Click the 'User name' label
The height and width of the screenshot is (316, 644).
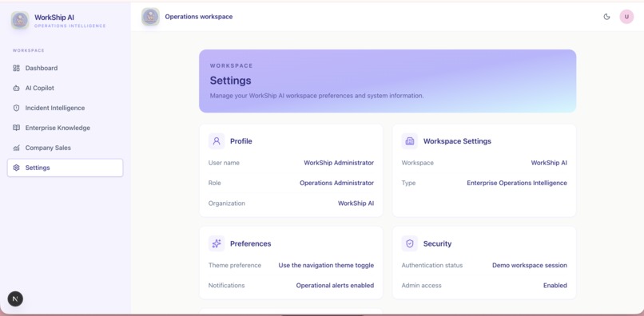224,163
